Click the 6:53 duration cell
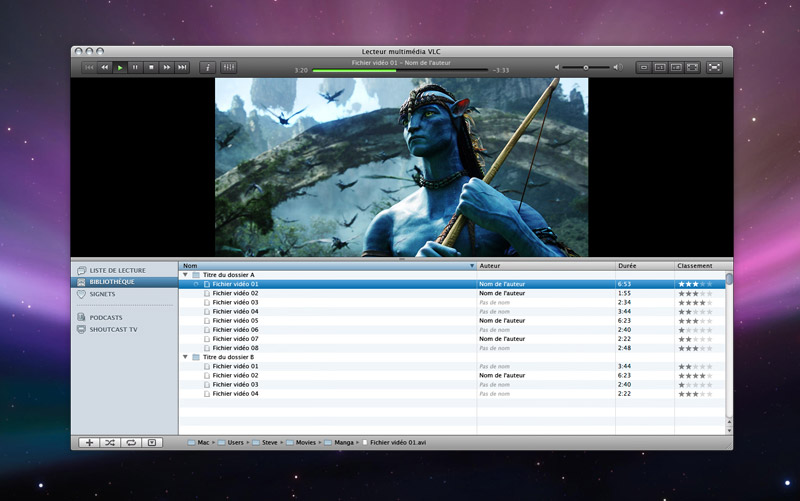The height and width of the screenshot is (501, 800). [x=624, y=284]
